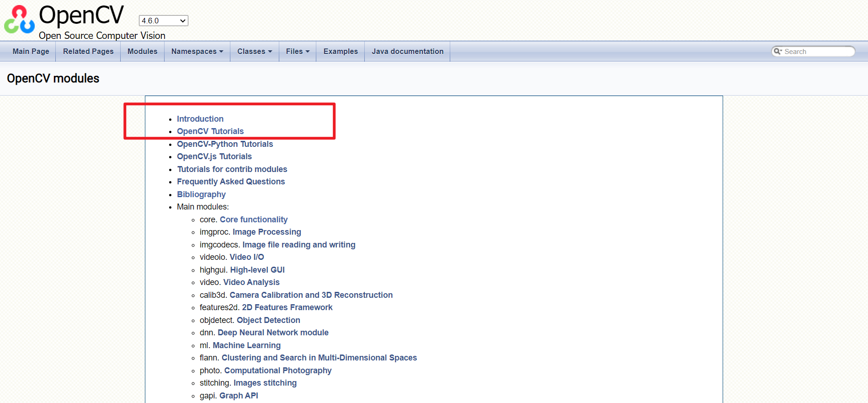
Task: Open the Examples menu item
Action: [x=341, y=51]
